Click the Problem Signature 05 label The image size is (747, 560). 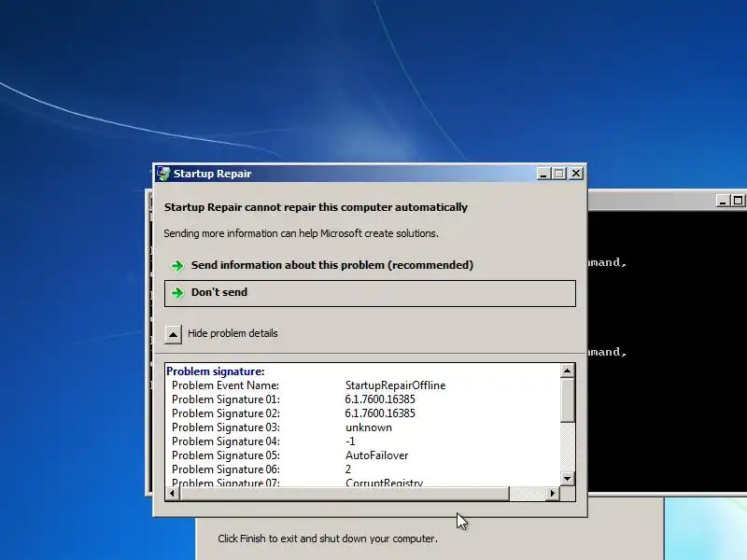coord(226,455)
